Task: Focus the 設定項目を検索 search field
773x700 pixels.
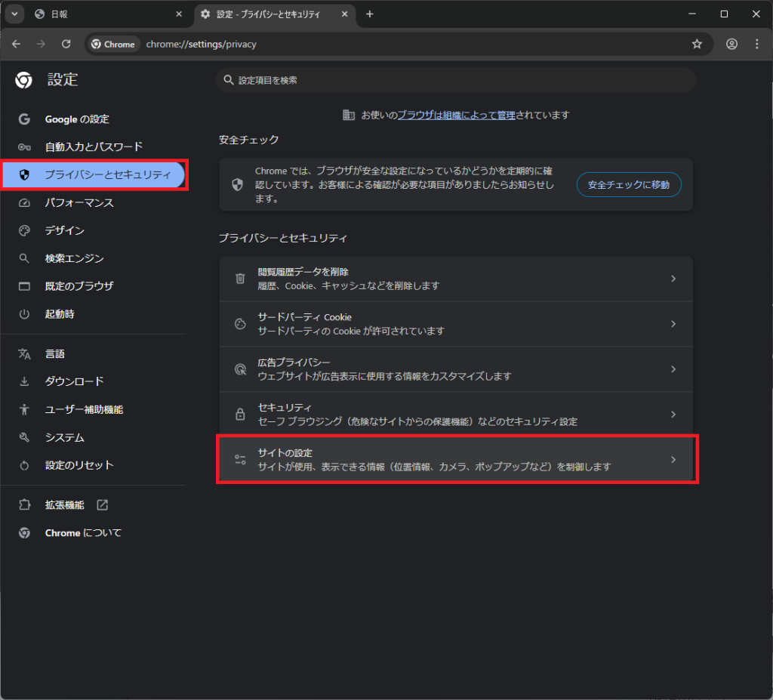Action: (456, 80)
